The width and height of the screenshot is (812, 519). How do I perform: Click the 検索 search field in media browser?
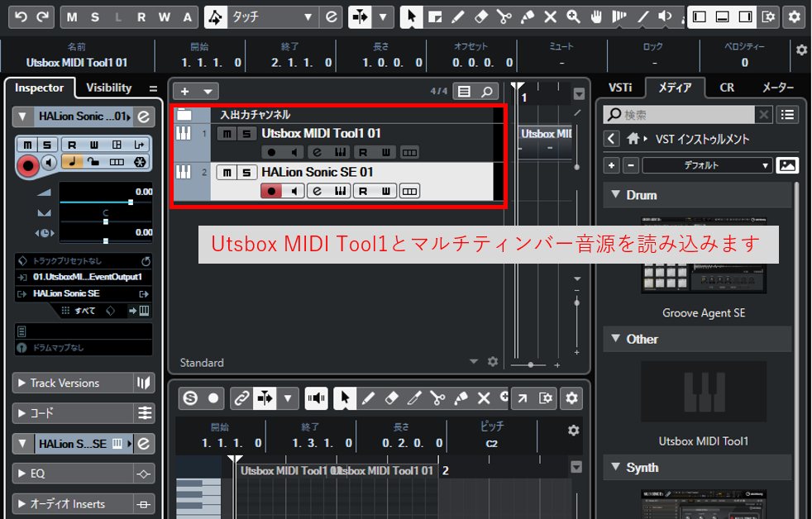678,114
